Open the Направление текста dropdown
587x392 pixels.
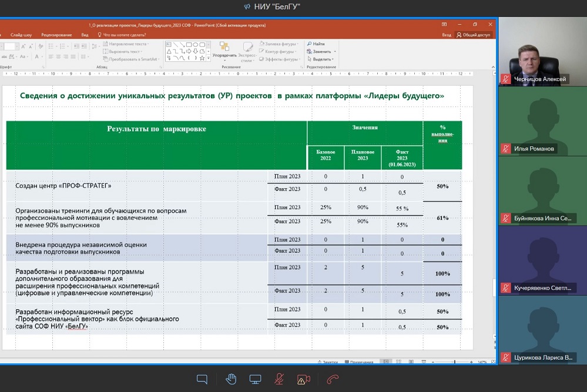[x=126, y=44]
